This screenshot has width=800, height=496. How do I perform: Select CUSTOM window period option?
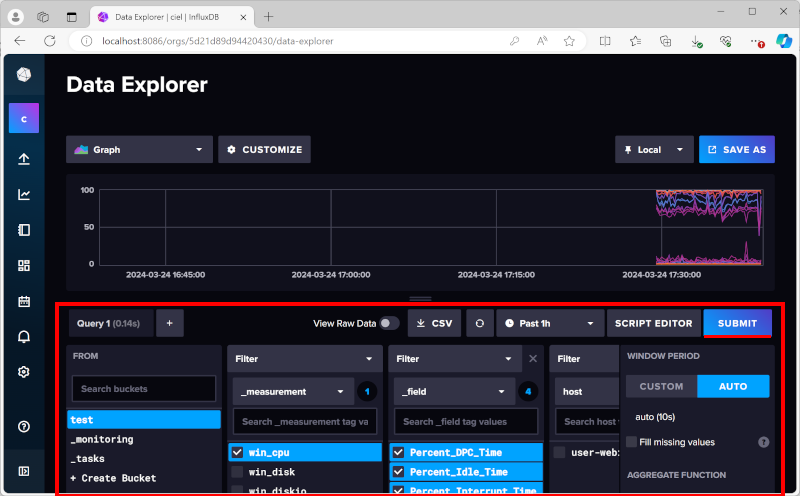pyautogui.click(x=661, y=386)
